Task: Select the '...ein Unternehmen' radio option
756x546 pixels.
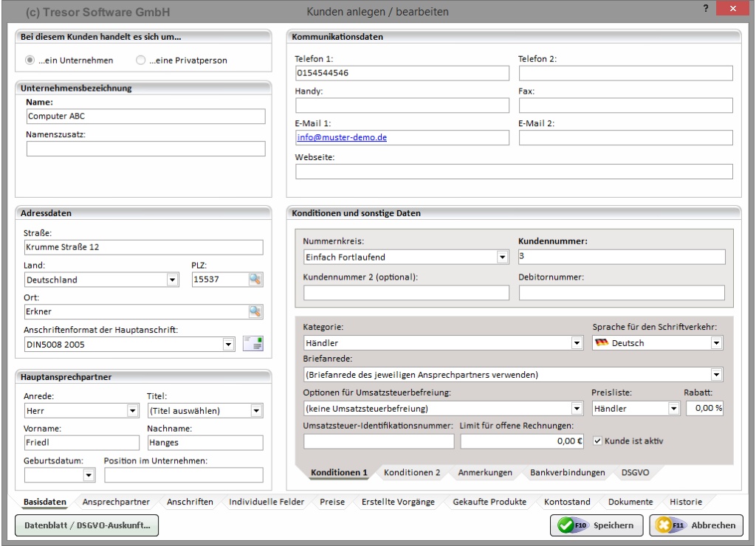Action: [30, 61]
